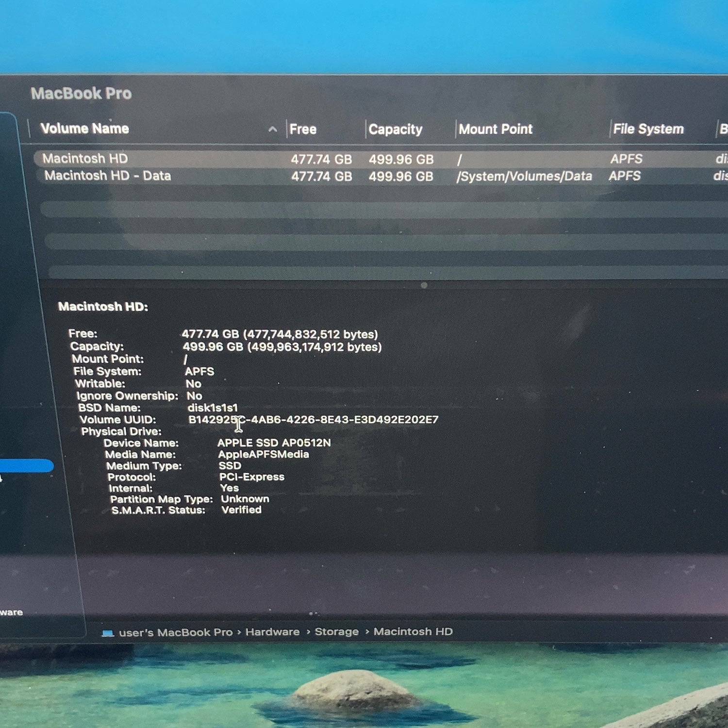
Task: Sort by File System column header
Action: pyautogui.click(x=648, y=129)
